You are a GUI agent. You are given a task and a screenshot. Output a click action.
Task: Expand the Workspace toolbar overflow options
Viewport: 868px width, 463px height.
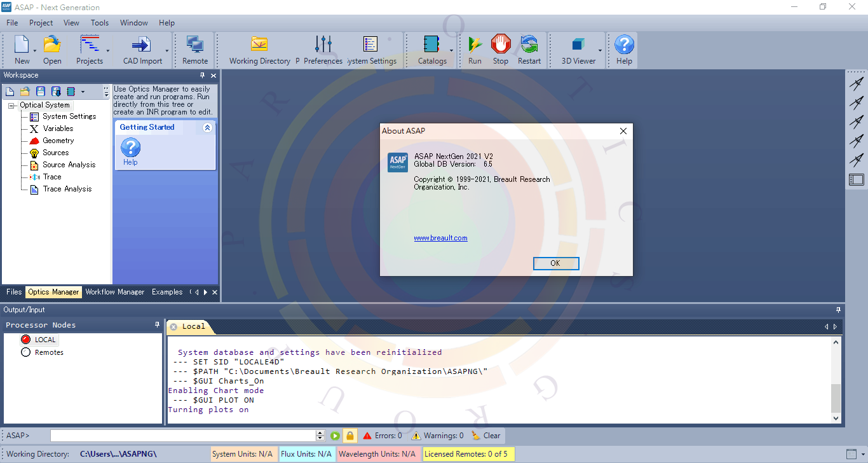click(x=106, y=92)
